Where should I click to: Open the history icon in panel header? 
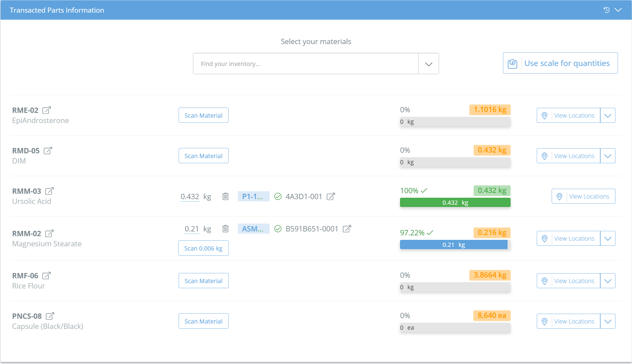pyautogui.click(x=606, y=10)
